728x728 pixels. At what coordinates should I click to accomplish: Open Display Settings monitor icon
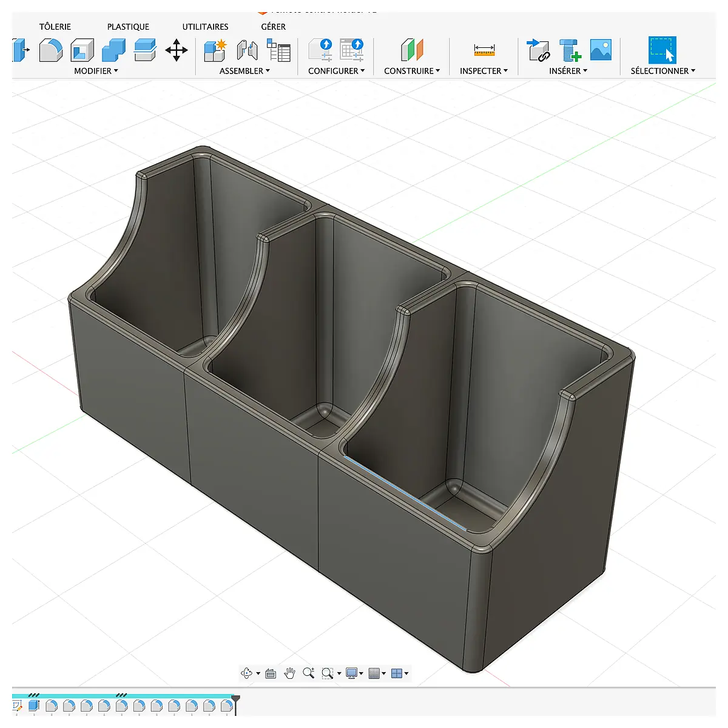(351, 673)
